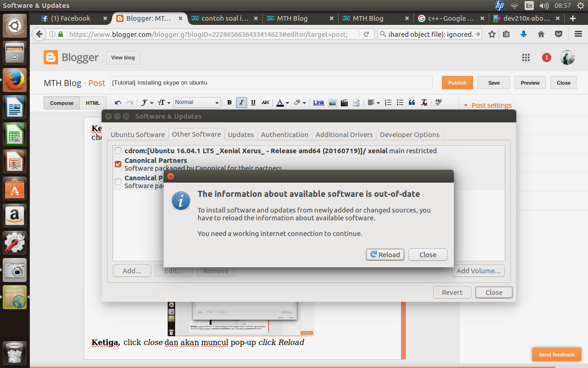Image resolution: width=588 pixels, height=368 pixels.
Task: Enable the cdrom Ubuntu 16.04.1 source checkbox
Action: [x=118, y=150]
